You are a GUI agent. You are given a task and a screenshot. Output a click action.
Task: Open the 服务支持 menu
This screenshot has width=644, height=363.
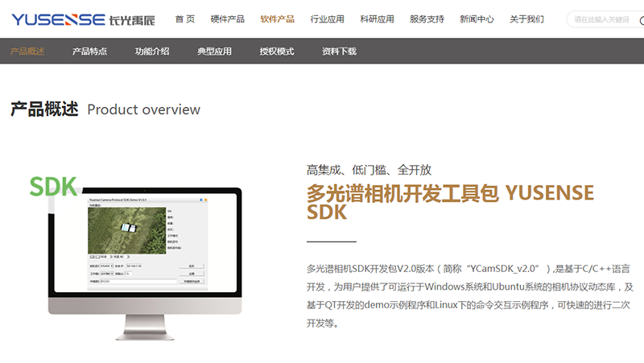427,19
